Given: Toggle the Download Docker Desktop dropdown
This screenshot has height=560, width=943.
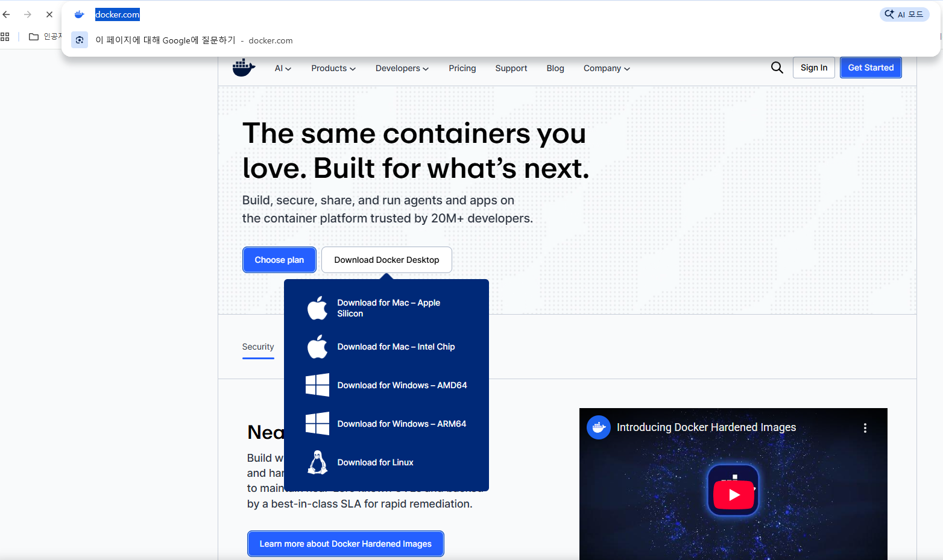Looking at the screenshot, I should 386,260.
